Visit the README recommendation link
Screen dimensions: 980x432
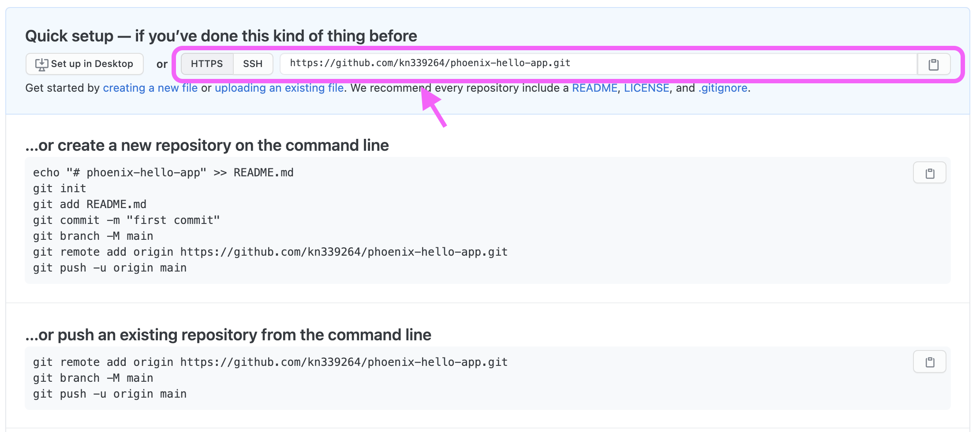point(595,88)
